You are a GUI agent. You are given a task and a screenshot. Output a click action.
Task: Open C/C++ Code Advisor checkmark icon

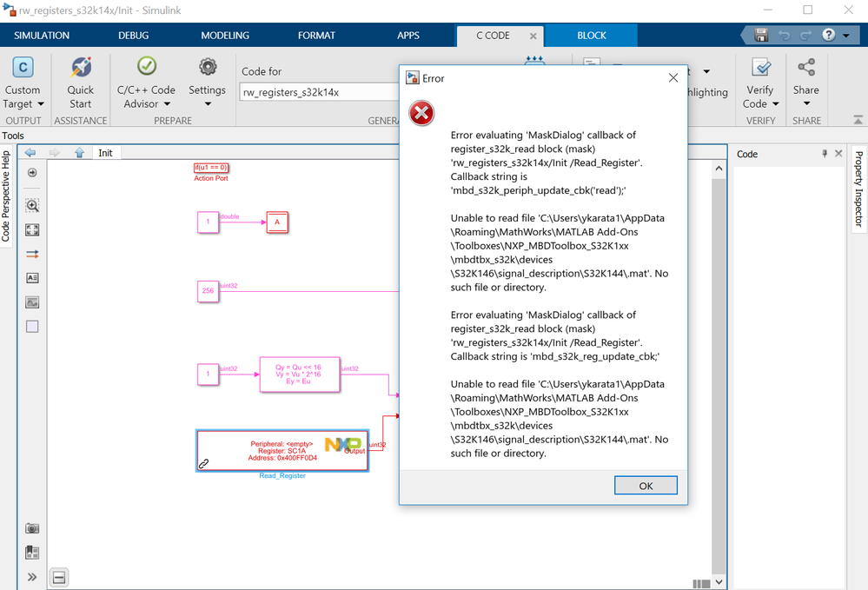pos(147,66)
